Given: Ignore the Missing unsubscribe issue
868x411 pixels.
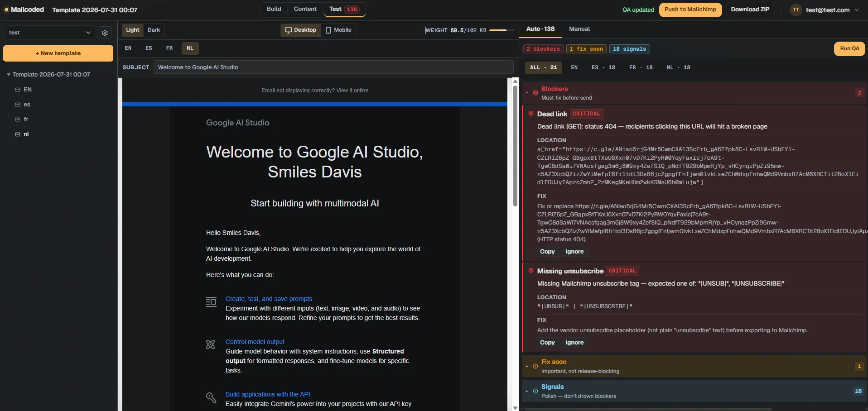Looking at the screenshot, I should click(574, 343).
